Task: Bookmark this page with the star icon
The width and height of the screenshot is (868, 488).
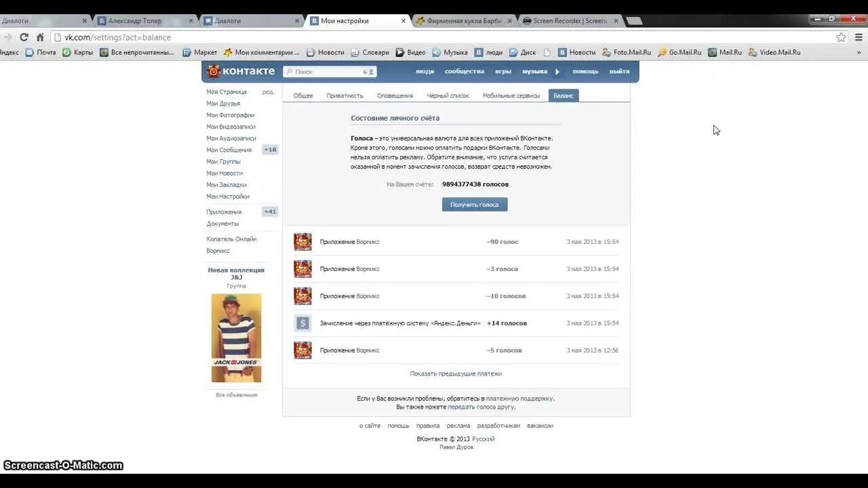Action: (841, 37)
